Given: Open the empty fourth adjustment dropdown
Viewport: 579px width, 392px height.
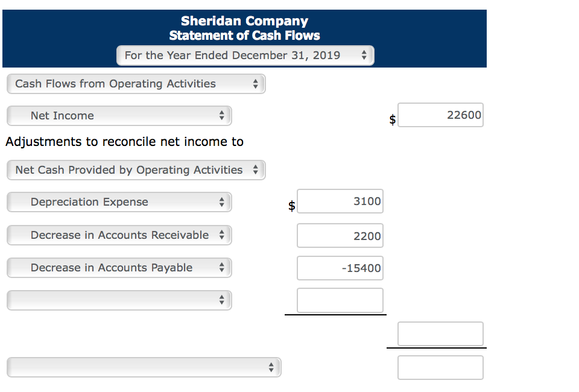Looking at the screenshot, I should click(x=119, y=300).
